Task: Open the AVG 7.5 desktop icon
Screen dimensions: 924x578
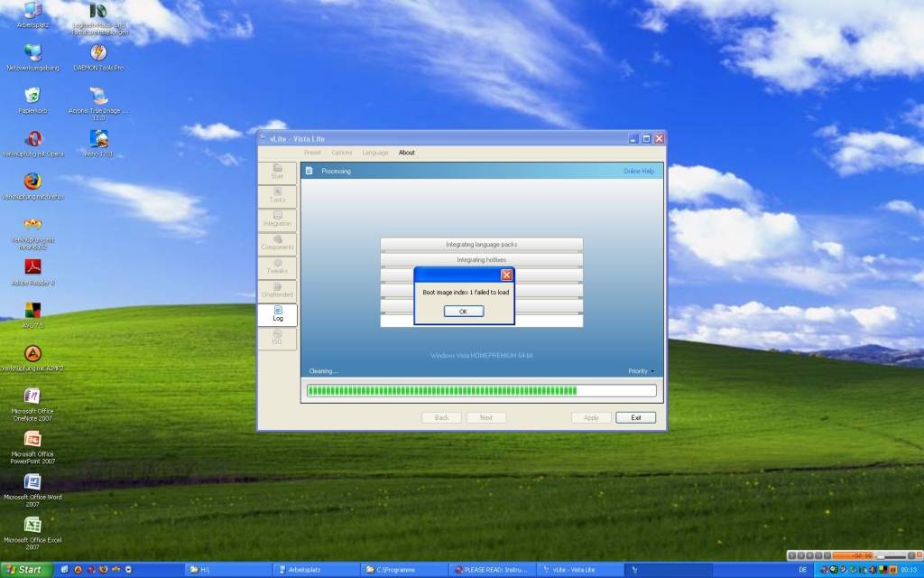Action: (33, 315)
